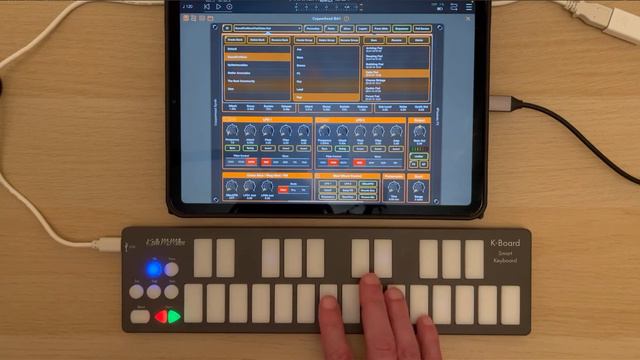Click the LFO 2 Frequency knob
This screenshot has width=640, height=360.
coord(324,131)
